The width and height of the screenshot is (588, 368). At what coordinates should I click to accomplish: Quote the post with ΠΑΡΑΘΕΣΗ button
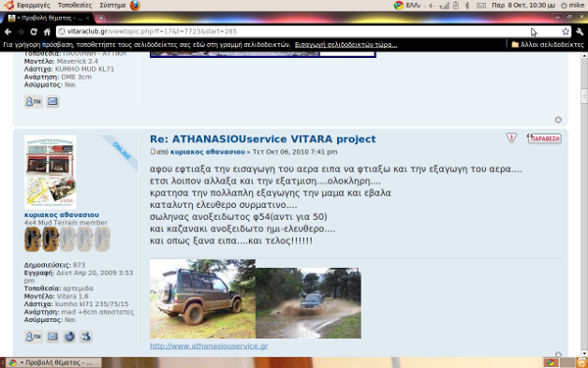pyautogui.click(x=544, y=138)
